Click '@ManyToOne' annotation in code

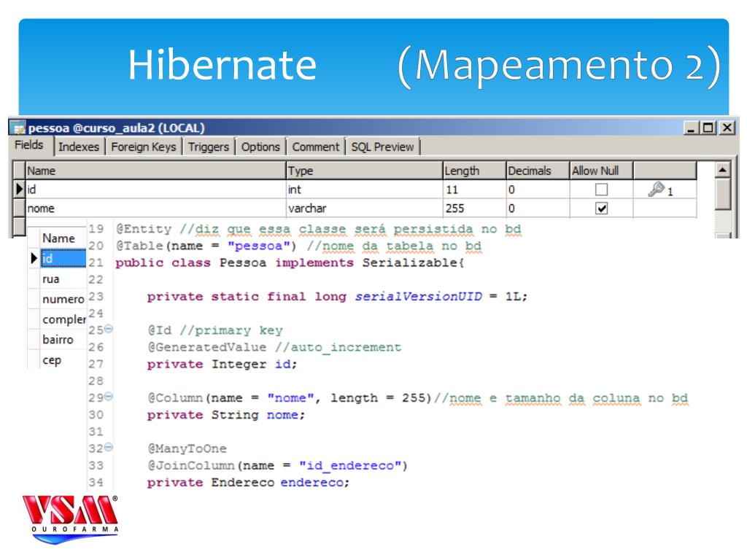tap(187, 448)
